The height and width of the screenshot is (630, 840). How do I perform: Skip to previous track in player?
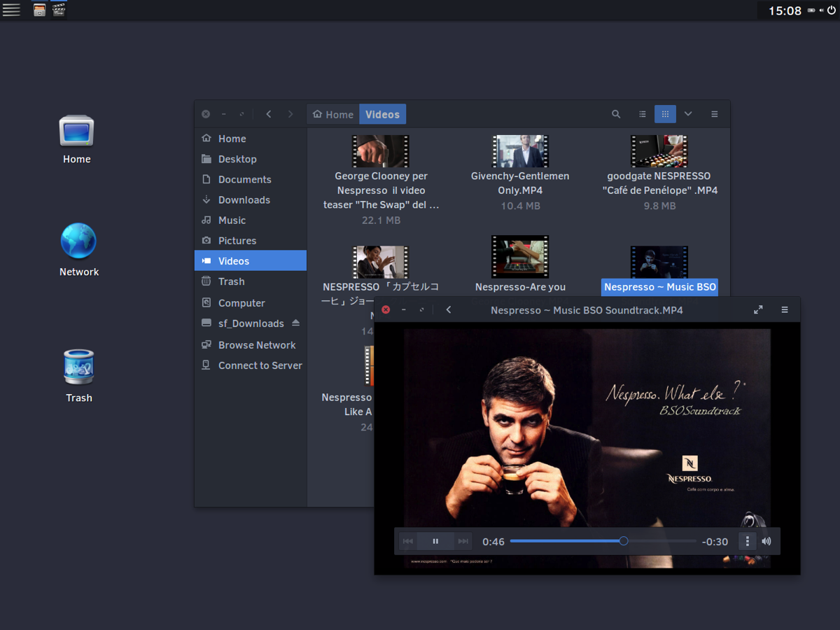(x=408, y=541)
